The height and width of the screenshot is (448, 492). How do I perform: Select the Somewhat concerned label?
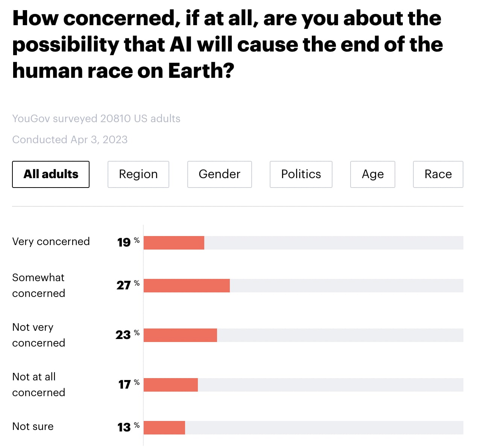pos(39,285)
